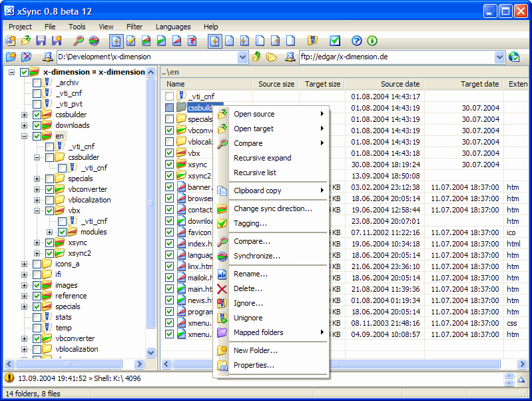Click the Compare magnifier icon in main toolbar

(x=79, y=41)
